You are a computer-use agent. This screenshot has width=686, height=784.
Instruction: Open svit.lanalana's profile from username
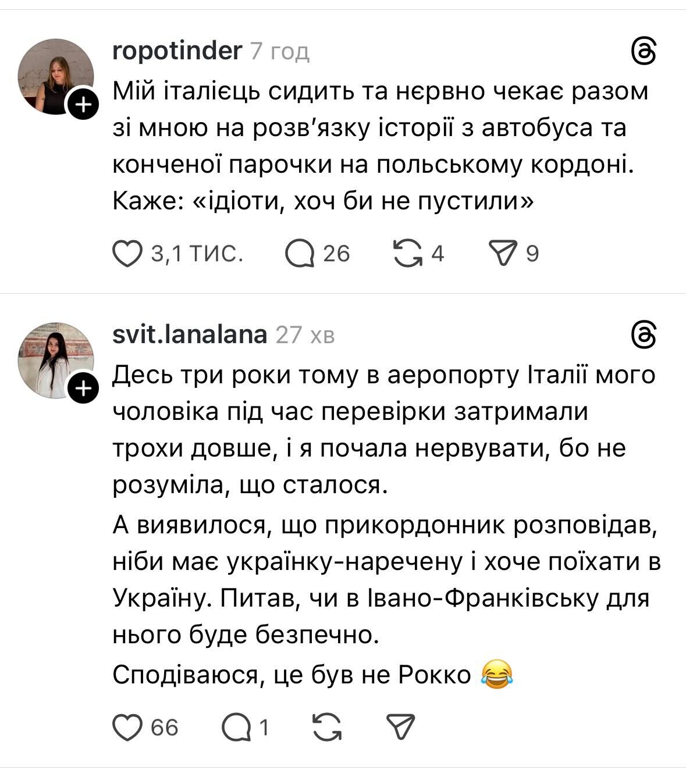[189, 335]
